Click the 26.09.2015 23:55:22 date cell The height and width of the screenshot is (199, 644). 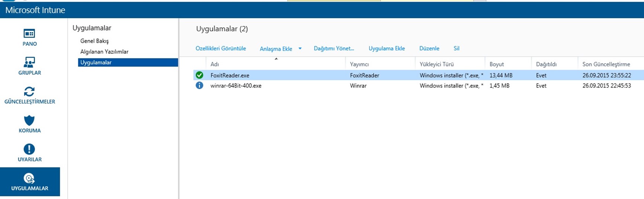[607, 75]
